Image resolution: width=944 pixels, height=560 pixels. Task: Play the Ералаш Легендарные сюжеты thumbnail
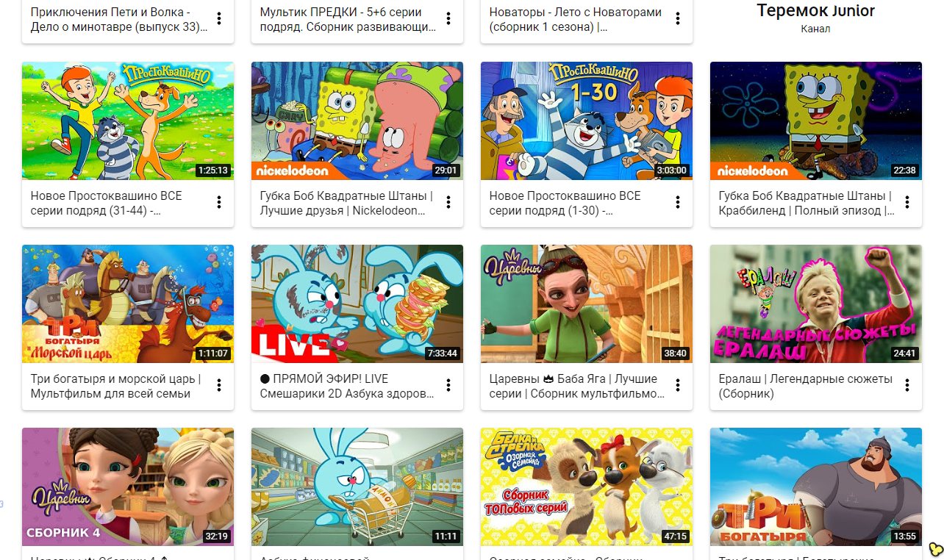[x=816, y=304]
